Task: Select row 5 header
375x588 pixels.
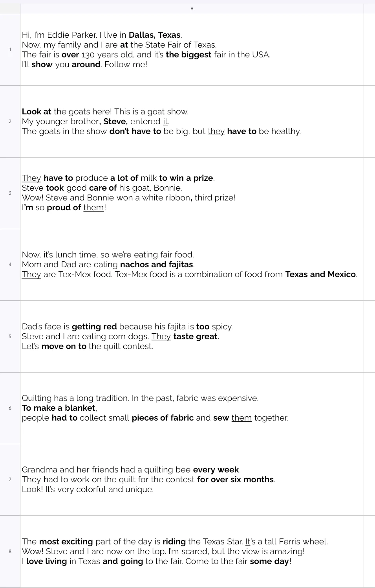Action: click(x=10, y=336)
